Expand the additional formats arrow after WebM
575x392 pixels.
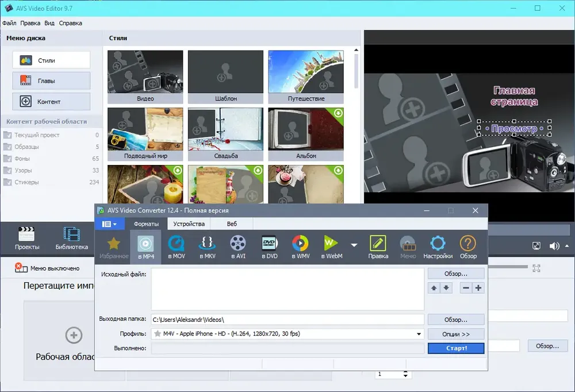[354, 245]
